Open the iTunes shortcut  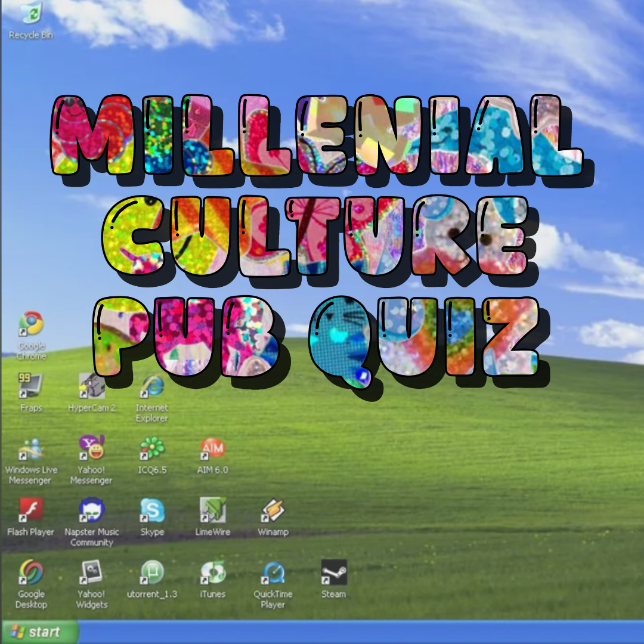(212, 572)
